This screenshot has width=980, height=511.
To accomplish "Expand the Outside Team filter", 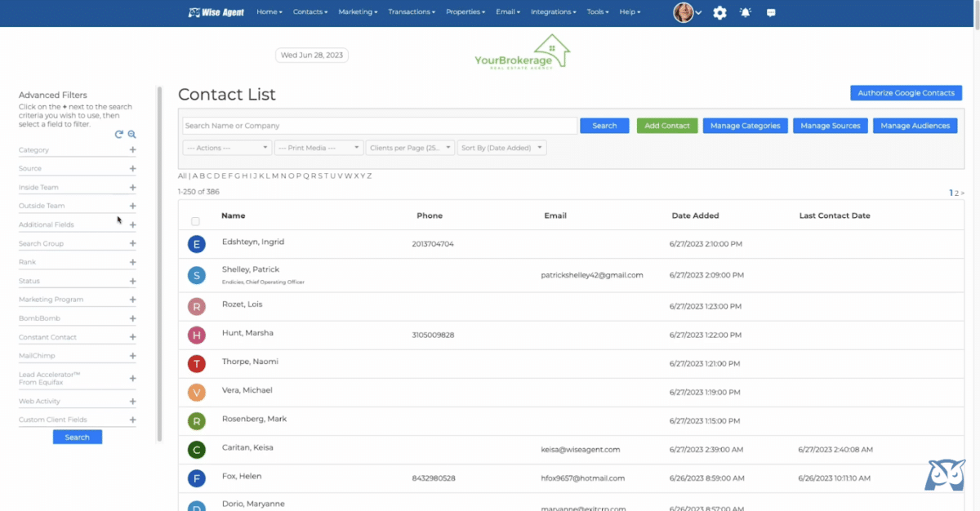I will coord(132,207).
